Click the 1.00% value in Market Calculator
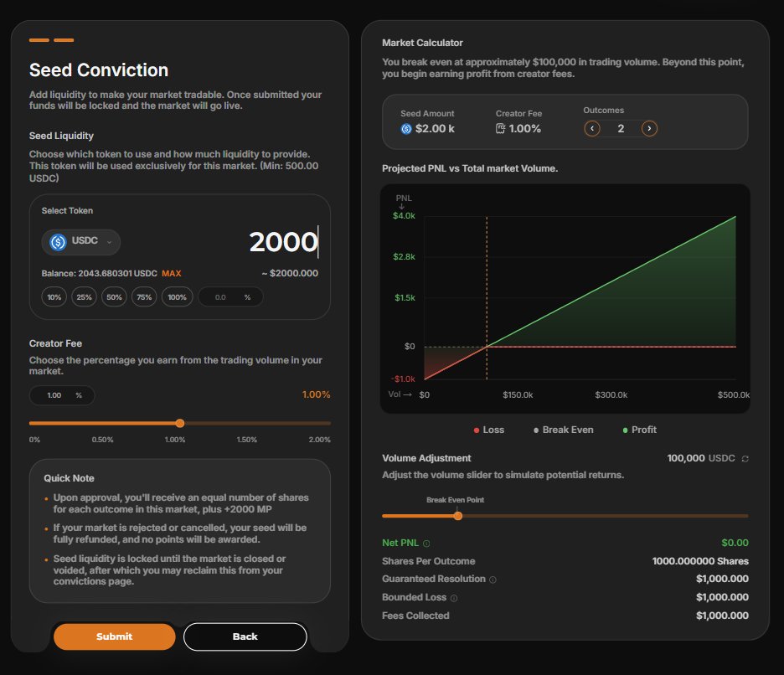The height and width of the screenshot is (675, 784). pyautogui.click(x=524, y=128)
